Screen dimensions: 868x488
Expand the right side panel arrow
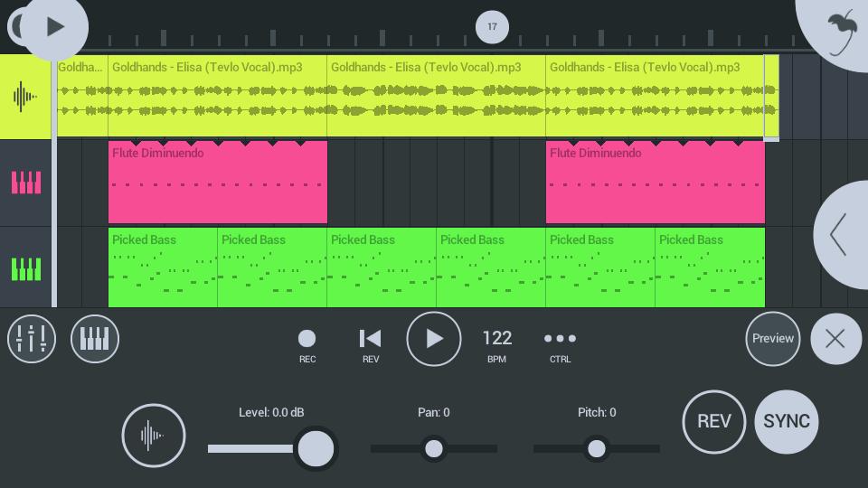[x=840, y=235]
